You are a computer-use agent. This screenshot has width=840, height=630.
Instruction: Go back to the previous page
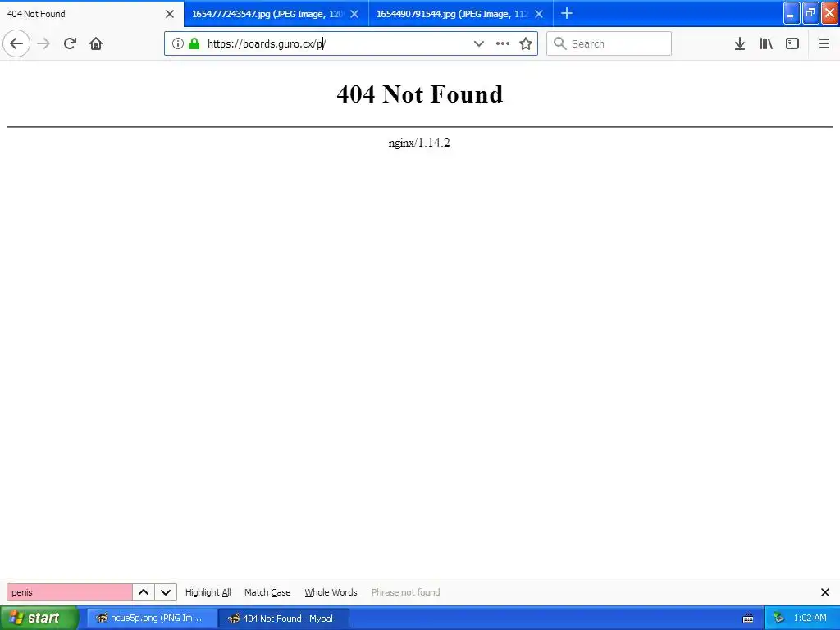[16, 43]
